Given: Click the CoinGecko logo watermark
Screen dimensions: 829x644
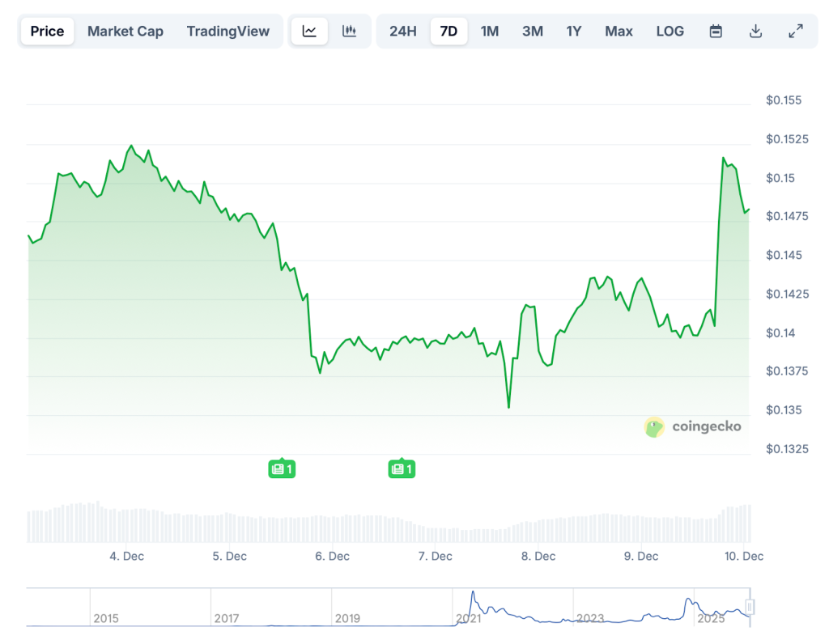Looking at the screenshot, I should click(x=692, y=427).
